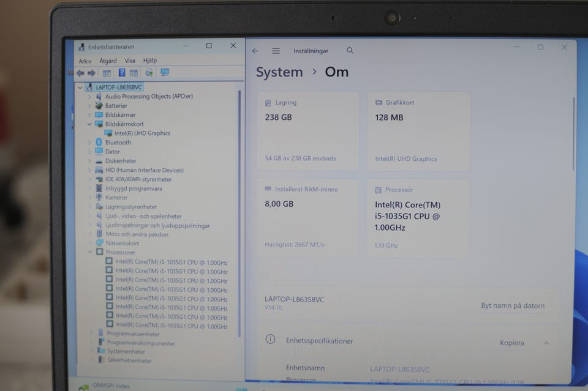Click the Diskenheter drive icon
This screenshot has width=588, height=391.
click(x=99, y=161)
